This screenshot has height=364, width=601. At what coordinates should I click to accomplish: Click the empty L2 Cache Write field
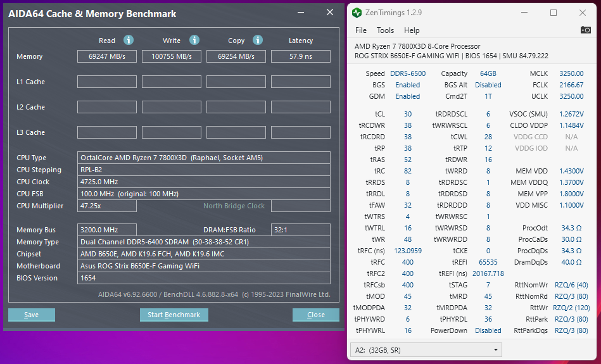pos(172,107)
